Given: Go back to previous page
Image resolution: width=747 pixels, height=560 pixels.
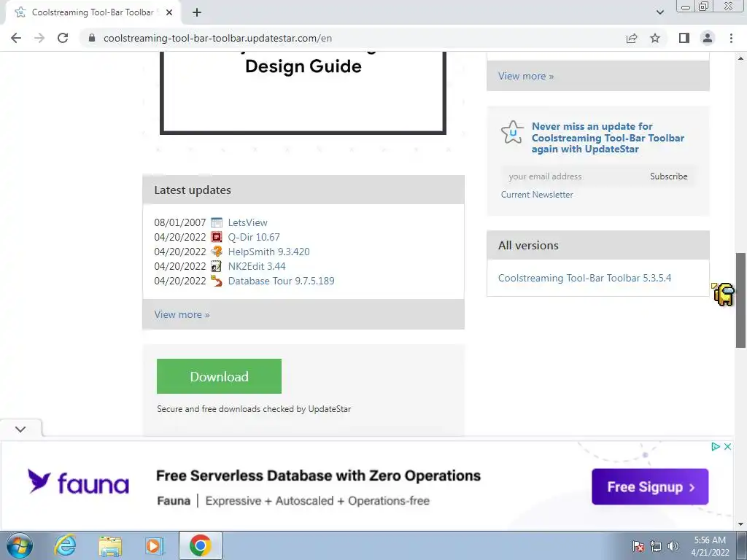Looking at the screenshot, I should 16,38.
